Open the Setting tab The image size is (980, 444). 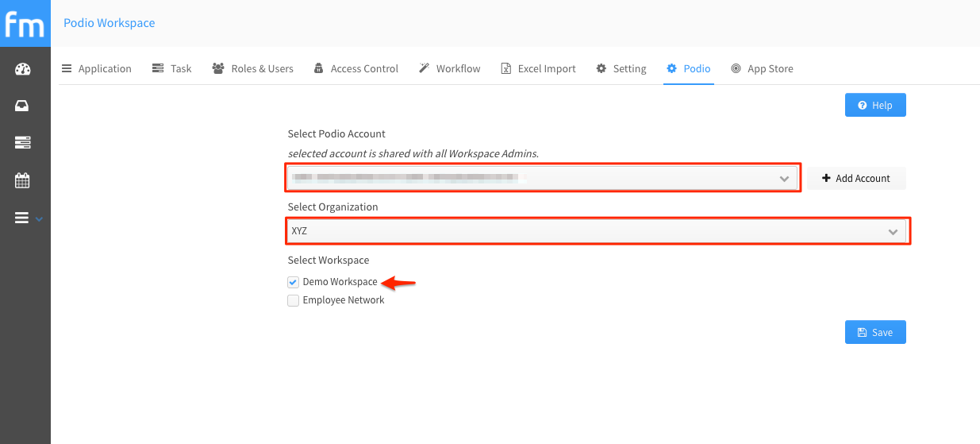[621, 69]
